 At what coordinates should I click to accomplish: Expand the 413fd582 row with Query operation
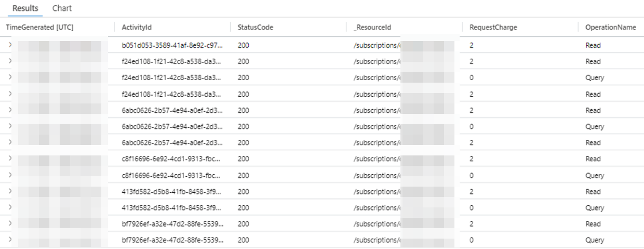9,207
